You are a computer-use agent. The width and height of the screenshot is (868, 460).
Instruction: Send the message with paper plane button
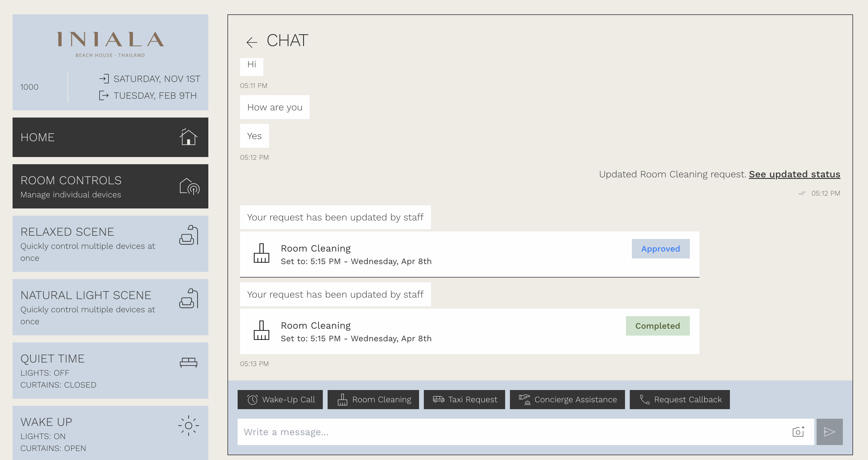click(829, 432)
